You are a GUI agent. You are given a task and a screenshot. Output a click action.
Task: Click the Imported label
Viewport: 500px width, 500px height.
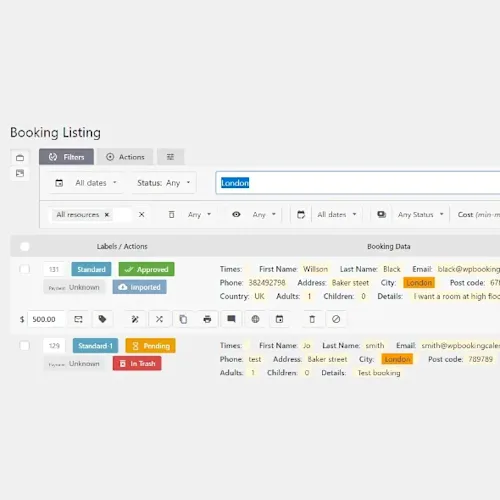point(139,287)
